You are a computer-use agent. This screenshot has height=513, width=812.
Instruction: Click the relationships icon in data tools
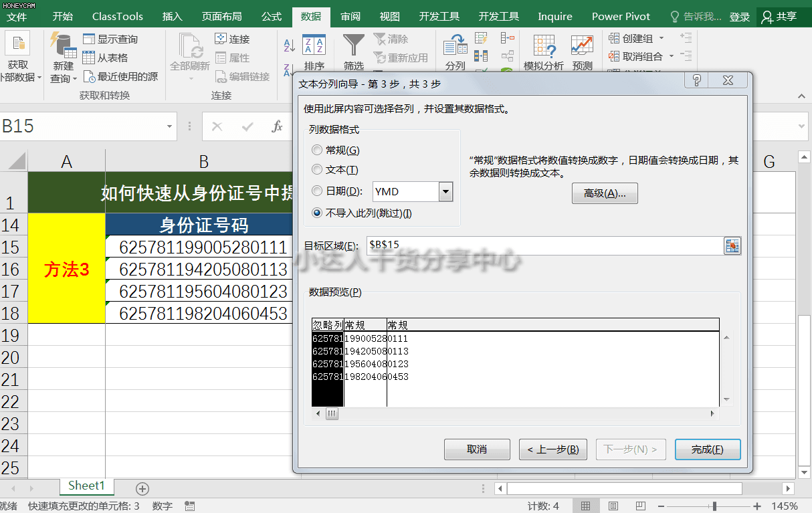tap(508, 56)
